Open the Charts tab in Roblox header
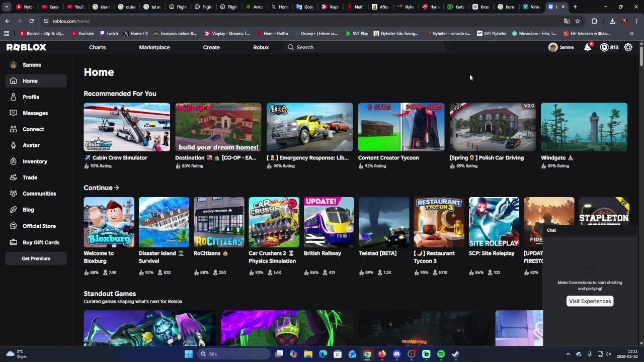 pyautogui.click(x=98, y=47)
